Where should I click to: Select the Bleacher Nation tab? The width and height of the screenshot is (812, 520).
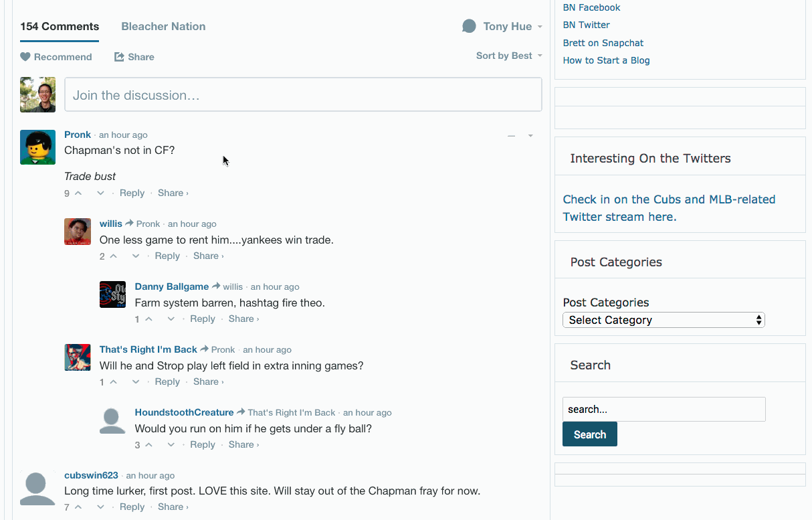pos(163,27)
